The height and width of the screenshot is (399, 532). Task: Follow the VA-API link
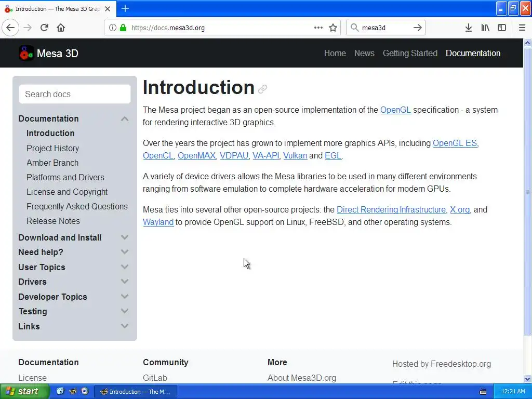pyautogui.click(x=265, y=156)
